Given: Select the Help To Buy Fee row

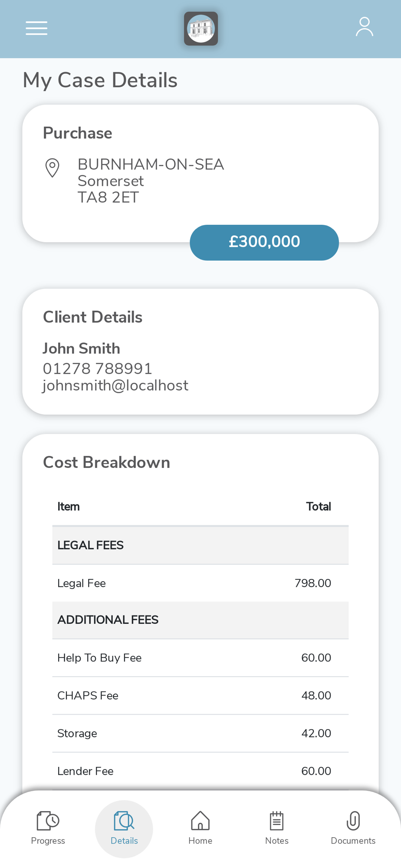Looking at the screenshot, I should (200, 658).
